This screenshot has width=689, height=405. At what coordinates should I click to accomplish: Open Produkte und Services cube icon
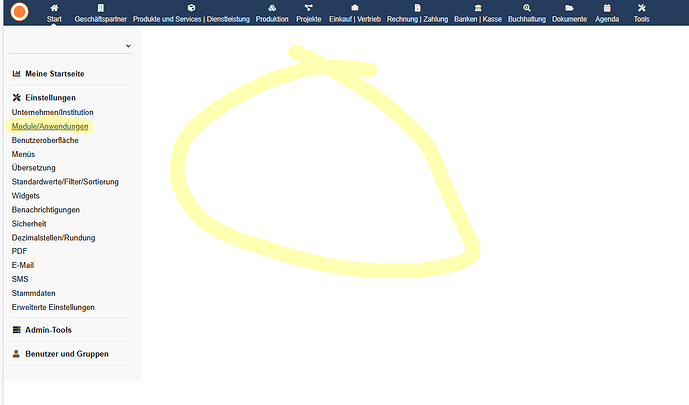pos(191,8)
